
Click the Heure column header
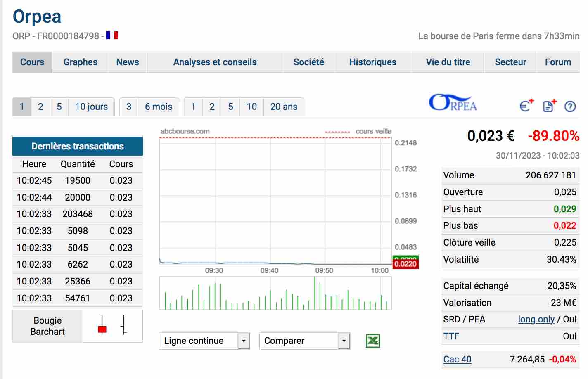pos(34,164)
